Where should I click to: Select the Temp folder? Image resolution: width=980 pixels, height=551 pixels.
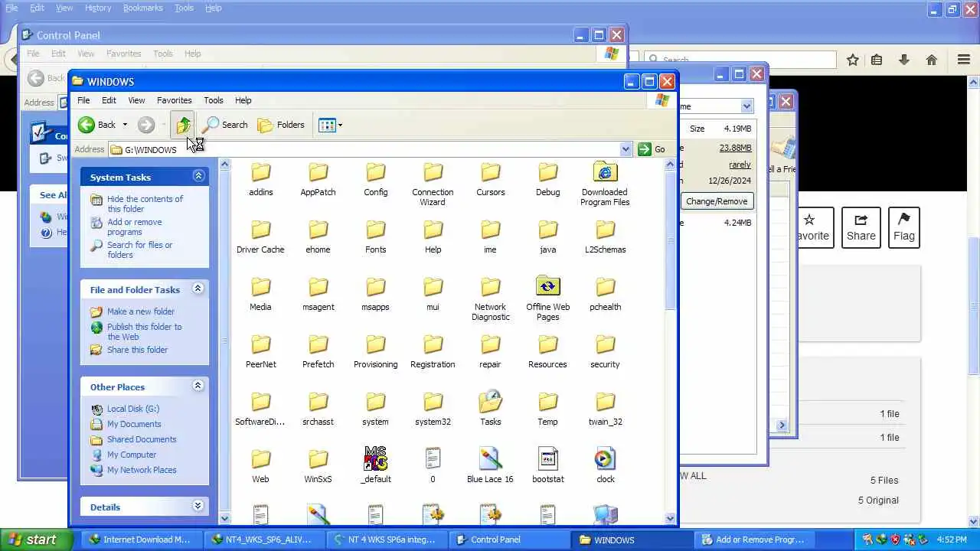point(547,410)
